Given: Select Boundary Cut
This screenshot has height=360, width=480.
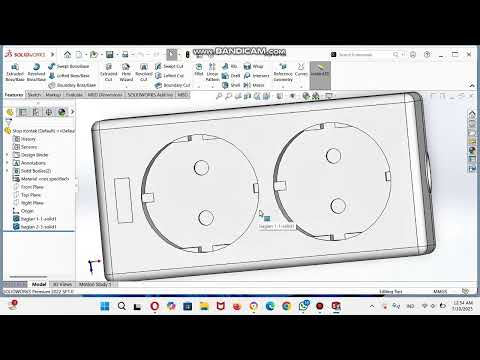Looking at the screenshot, I should 172,85.
